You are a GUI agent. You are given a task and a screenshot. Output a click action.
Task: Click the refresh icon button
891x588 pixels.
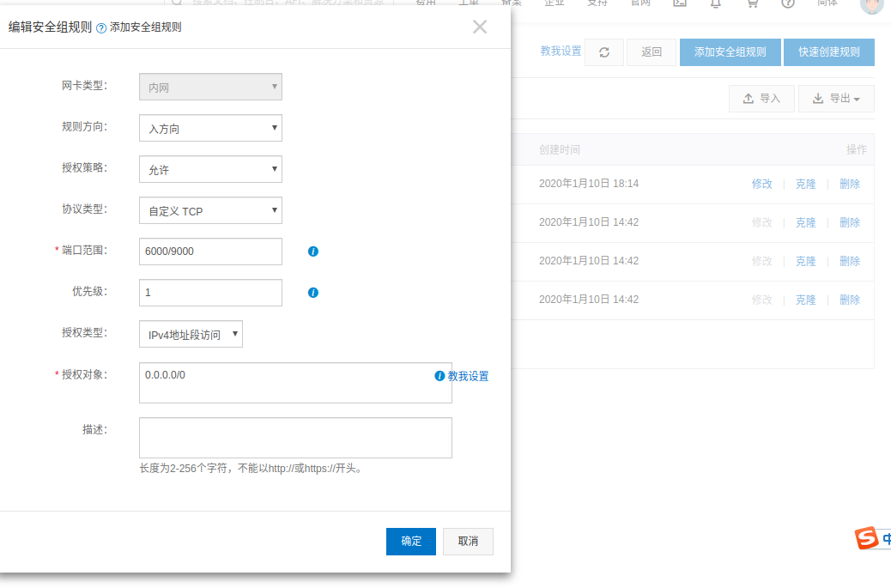click(x=604, y=52)
